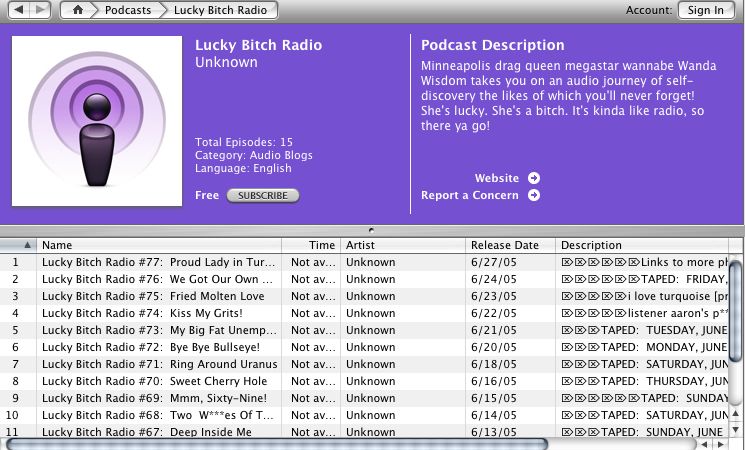The image size is (745, 450).
Task: Open Podcasts in the breadcrumb path
Action: tap(128, 10)
